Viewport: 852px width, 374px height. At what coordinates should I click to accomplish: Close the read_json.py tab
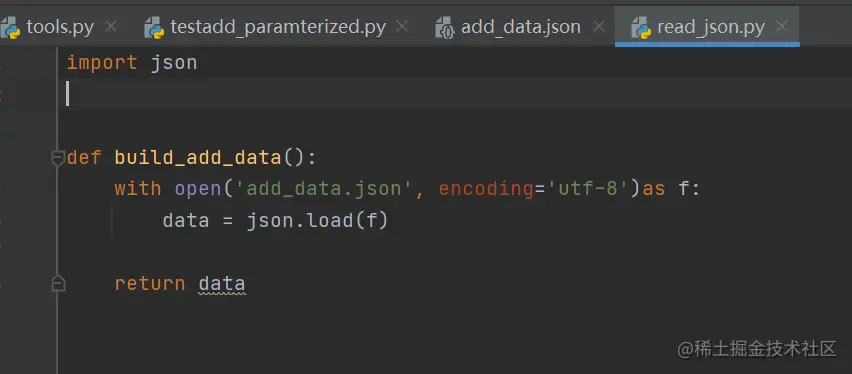click(x=781, y=26)
